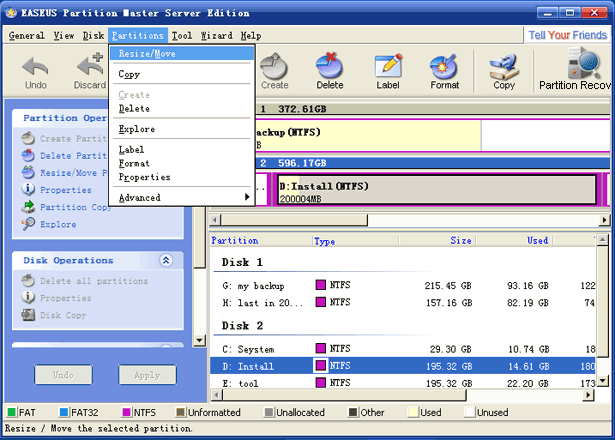The height and width of the screenshot is (440, 615).
Task: Select the D: Install row
Action: (x=402, y=366)
